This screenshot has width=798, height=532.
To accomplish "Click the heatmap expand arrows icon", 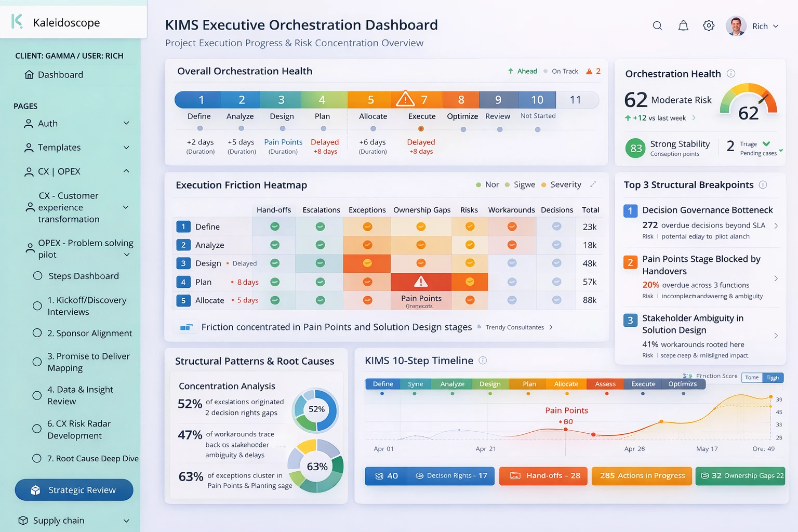I will pyautogui.click(x=593, y=184).
